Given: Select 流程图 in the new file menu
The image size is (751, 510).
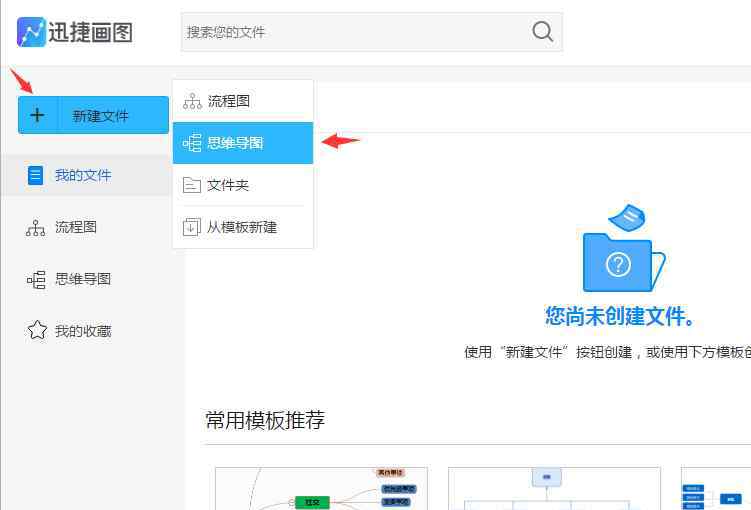Looking at the screenshot, I should (x=243, y=101).
